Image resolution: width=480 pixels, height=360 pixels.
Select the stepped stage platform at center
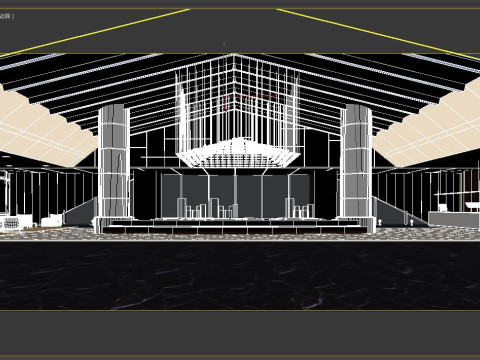click(235, 225)
